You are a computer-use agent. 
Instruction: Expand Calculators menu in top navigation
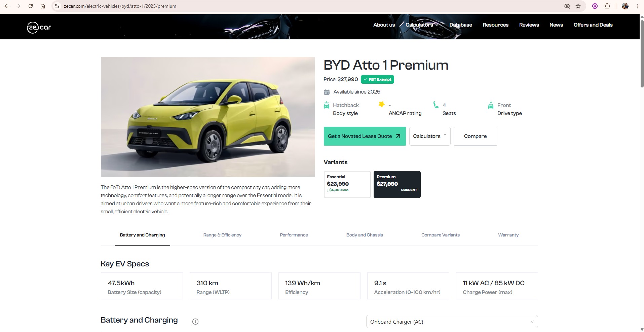click(x=422, y=25)
